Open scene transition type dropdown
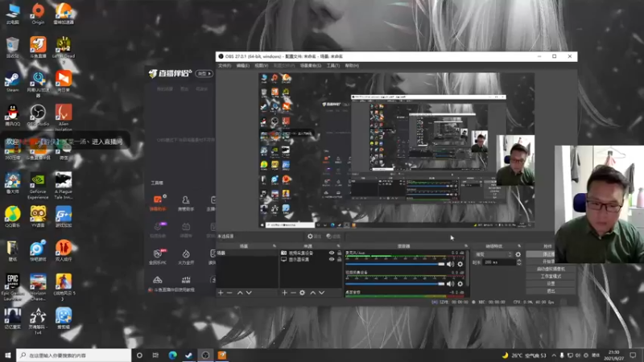 [493, 254]
